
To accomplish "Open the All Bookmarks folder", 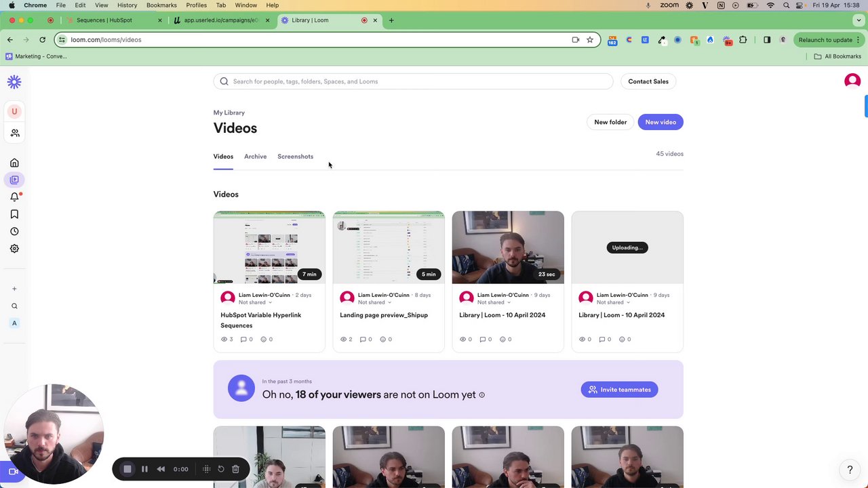I will tap(837, 56).
